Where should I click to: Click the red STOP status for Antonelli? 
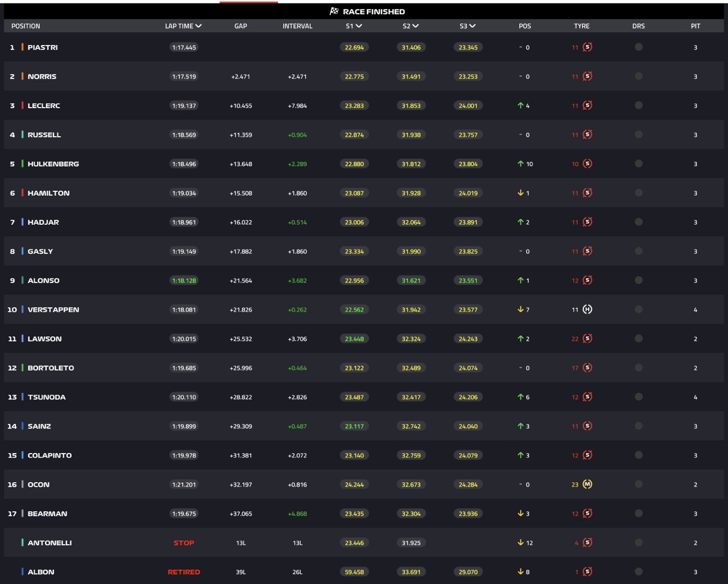[x=184, y=542]
